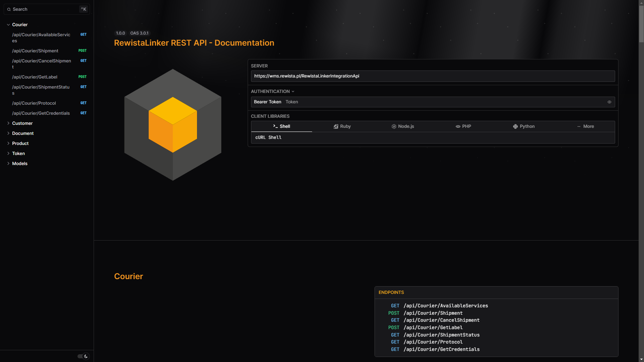
Task: Open GetCredentials endpoint in sidebar
Action: (47, 113)
